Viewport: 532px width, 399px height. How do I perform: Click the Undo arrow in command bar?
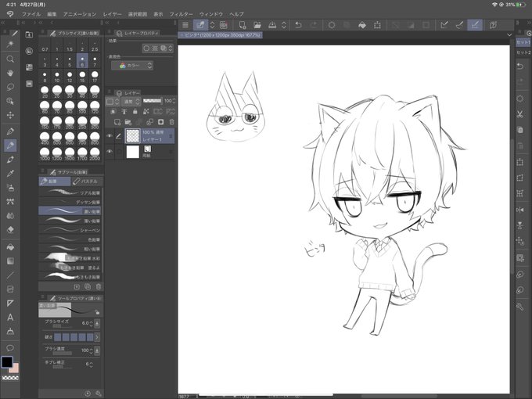[x=298, y=25]
